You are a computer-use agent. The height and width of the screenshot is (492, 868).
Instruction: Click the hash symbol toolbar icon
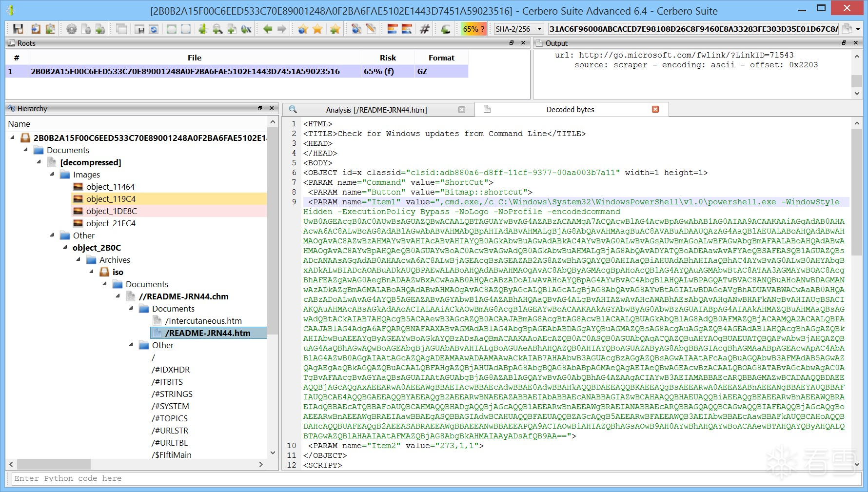coord(424,29)
